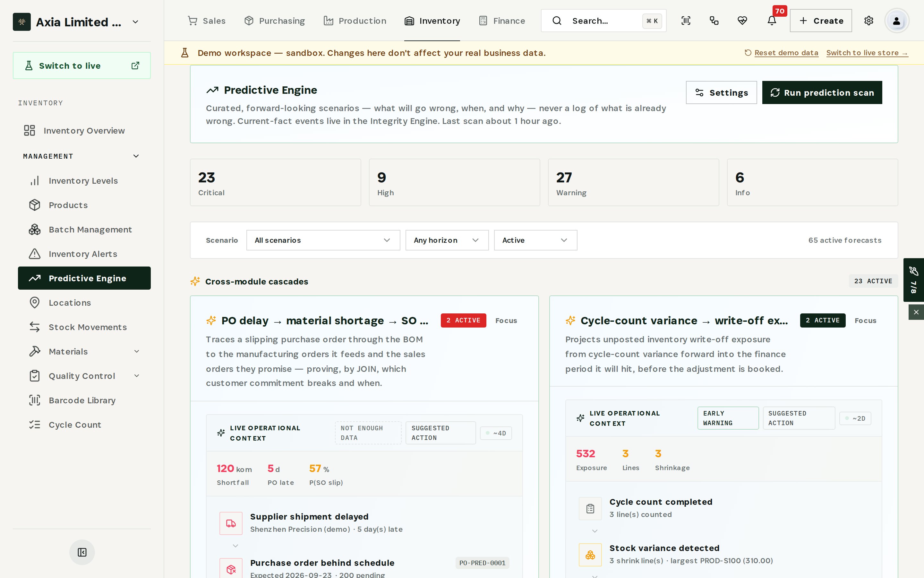The height and width of the screenshot is (578, 924).
Task: Click the search magnifier icon
Action: click(x=557, y=21)
